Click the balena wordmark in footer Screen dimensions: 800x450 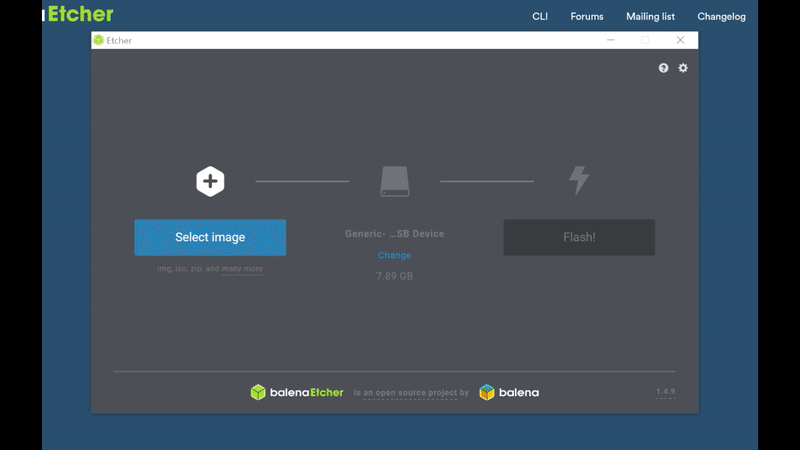click(x=519, y=392)
